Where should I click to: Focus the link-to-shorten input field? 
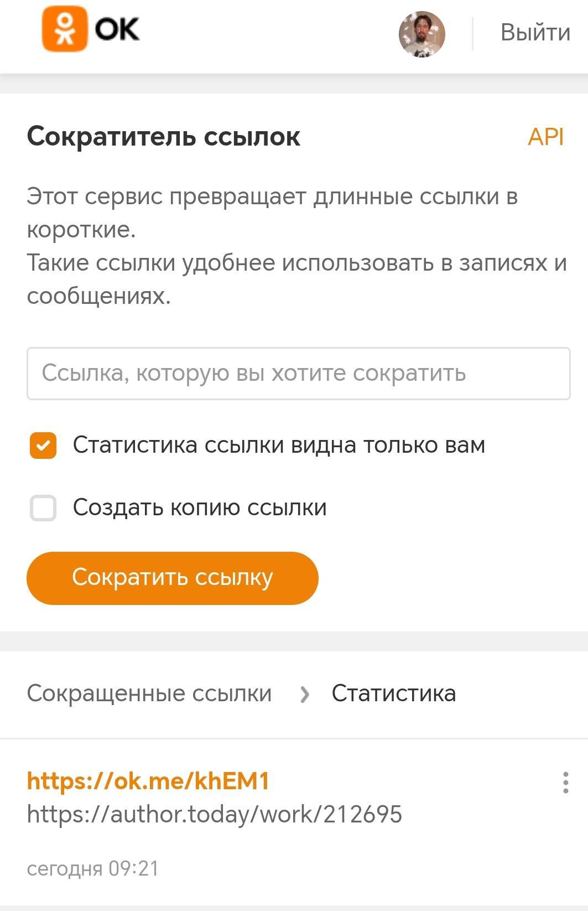pos(298,374)
